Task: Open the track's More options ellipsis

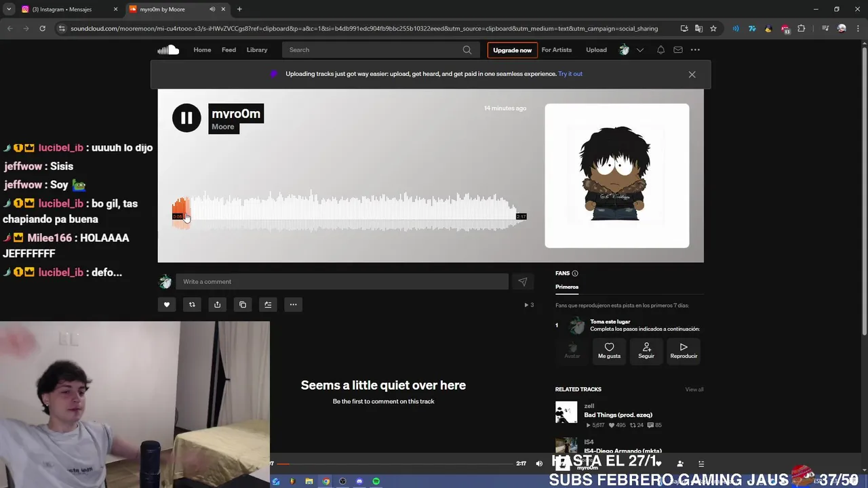Action: (x=293, y=304)
